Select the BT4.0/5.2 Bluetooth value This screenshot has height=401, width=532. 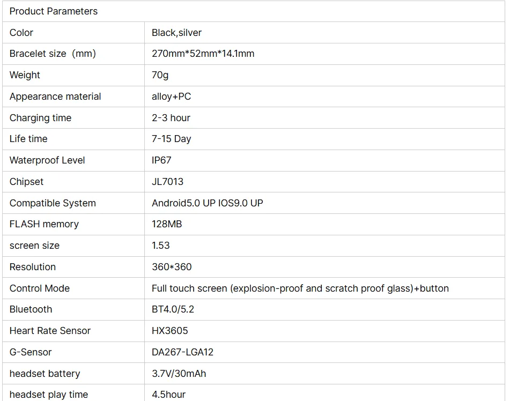pos(173,309)
